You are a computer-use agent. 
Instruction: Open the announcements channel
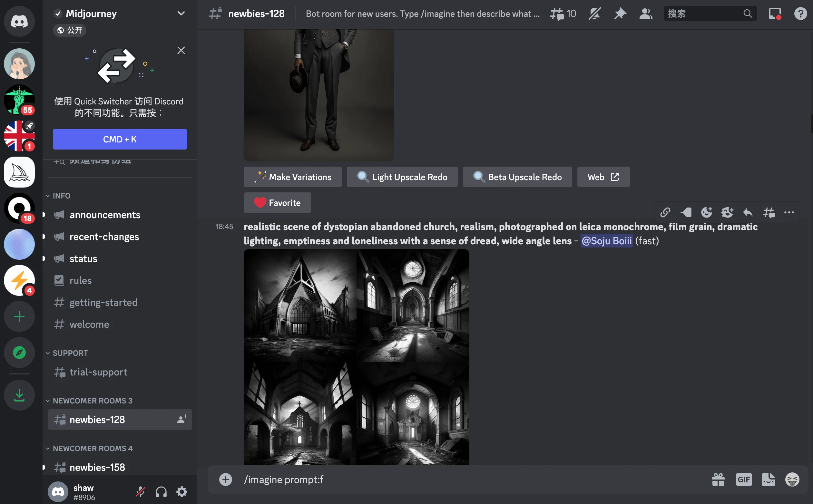point(105,215)
